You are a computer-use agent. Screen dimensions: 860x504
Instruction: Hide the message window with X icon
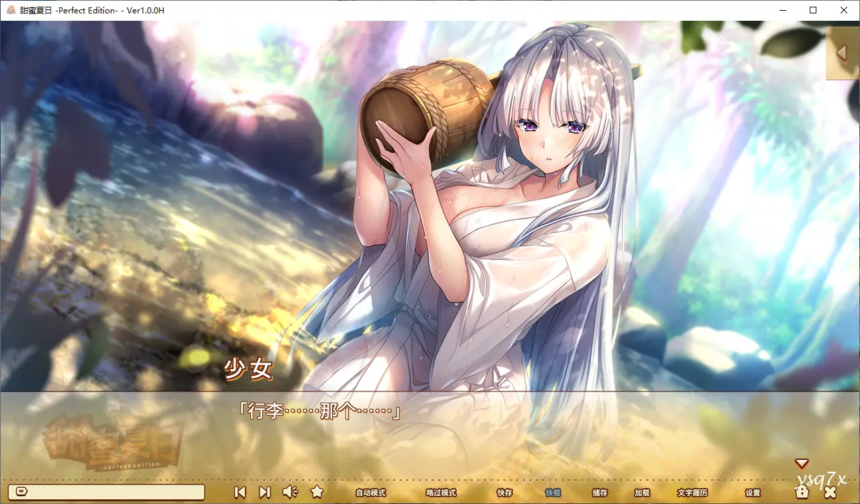point(830,492)
